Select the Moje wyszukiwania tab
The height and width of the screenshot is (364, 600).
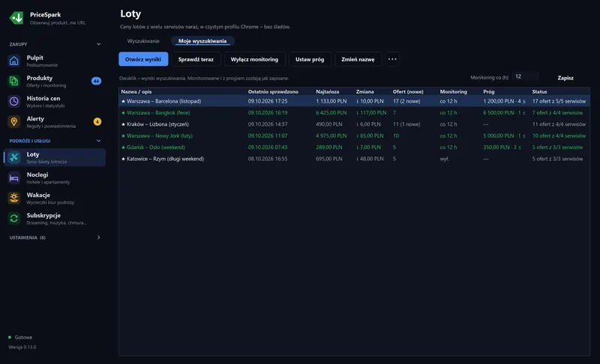202,41
